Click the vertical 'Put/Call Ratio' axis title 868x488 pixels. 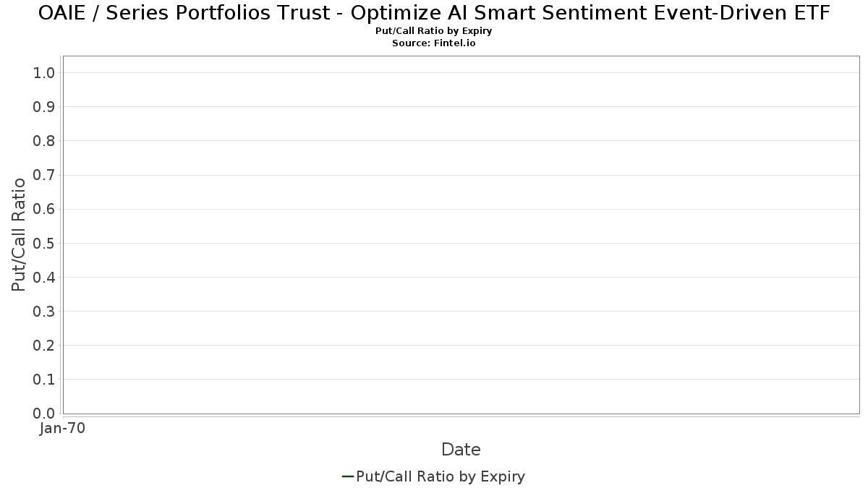(19, 234)
